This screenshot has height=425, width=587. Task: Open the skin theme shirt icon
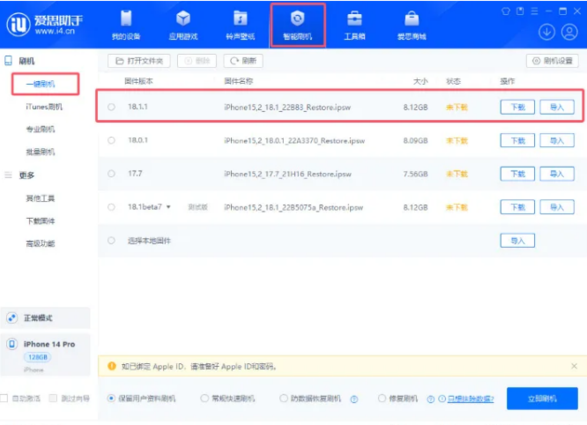[506, 11]
